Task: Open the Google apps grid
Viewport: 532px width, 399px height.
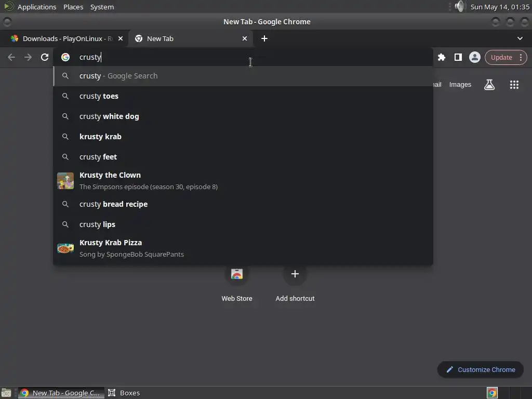Action: tap(514, 85)
